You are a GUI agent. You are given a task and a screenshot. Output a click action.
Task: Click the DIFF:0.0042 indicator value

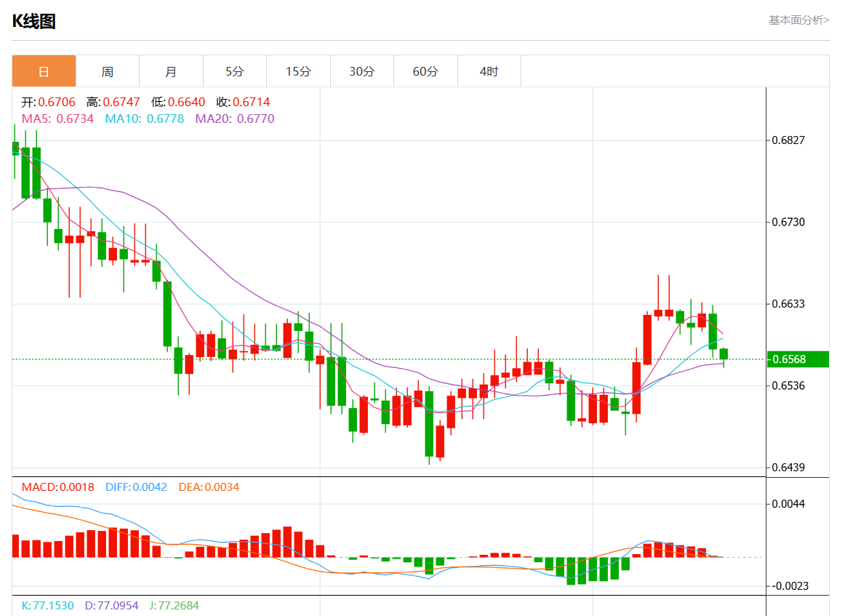pyautogui.click(x=136, y=487)
